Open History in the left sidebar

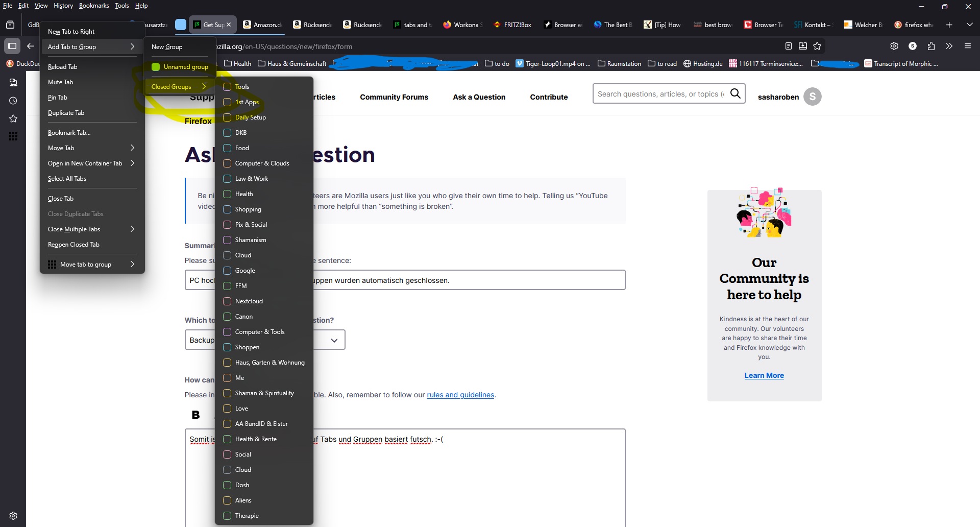(13, 101)
